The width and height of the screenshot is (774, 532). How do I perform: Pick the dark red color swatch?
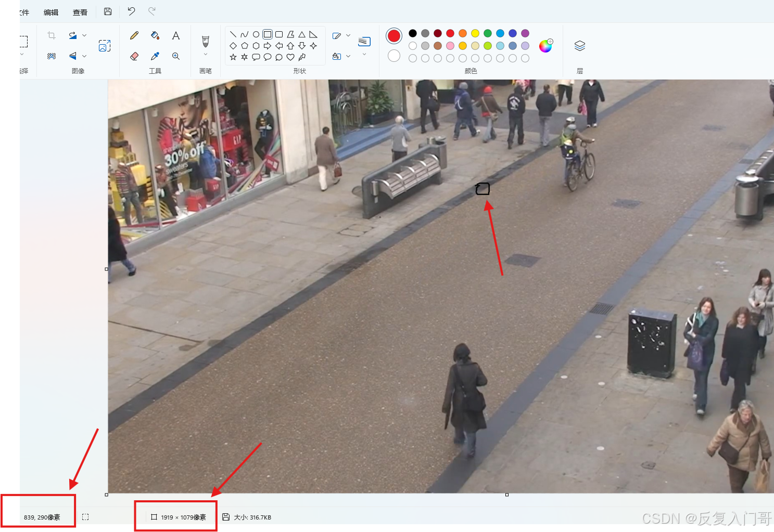coord(438,33)
